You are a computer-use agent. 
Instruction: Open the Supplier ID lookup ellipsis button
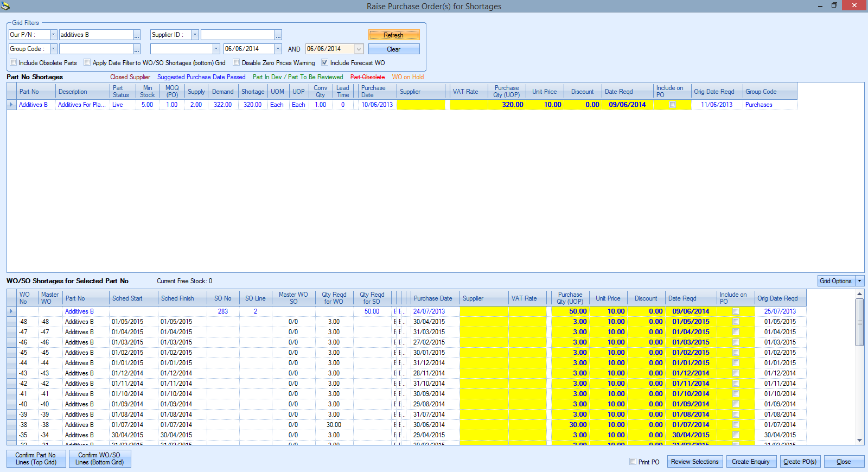[x=278, y=35]
